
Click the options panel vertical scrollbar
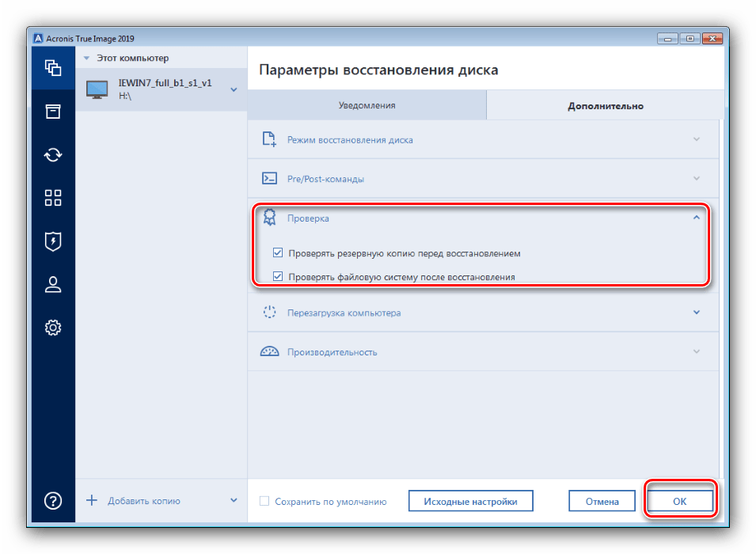point(721,299)
